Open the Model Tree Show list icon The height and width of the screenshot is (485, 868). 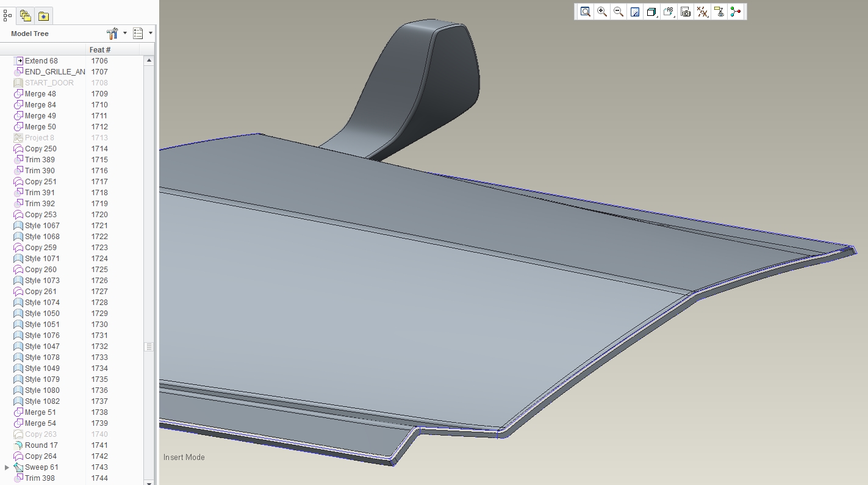pyautogui.click(x=138, y=34)
